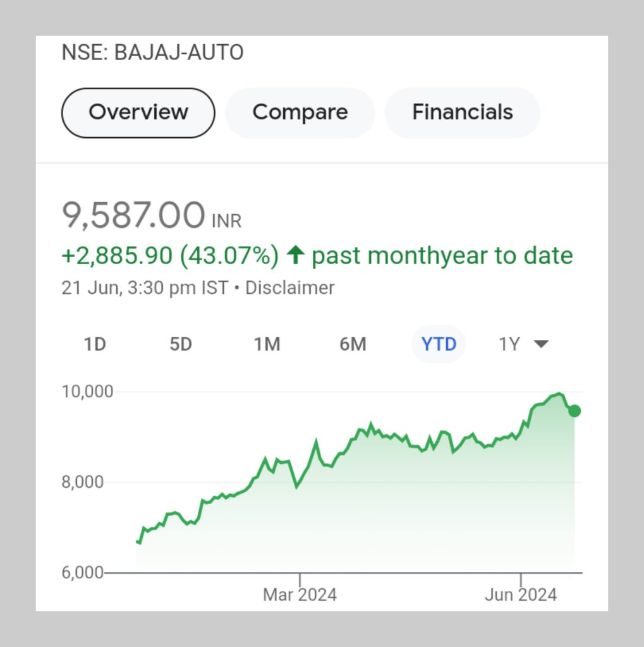Expand the range dropdown arrow beside 1Y
This screenshot has width=644, height=647.
(x=541, y=344)
